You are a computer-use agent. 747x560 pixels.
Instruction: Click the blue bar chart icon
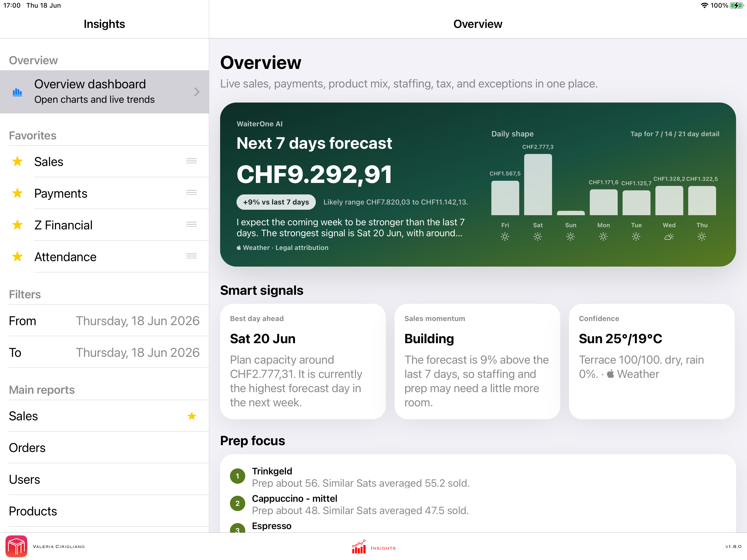[x=17, y=92]
